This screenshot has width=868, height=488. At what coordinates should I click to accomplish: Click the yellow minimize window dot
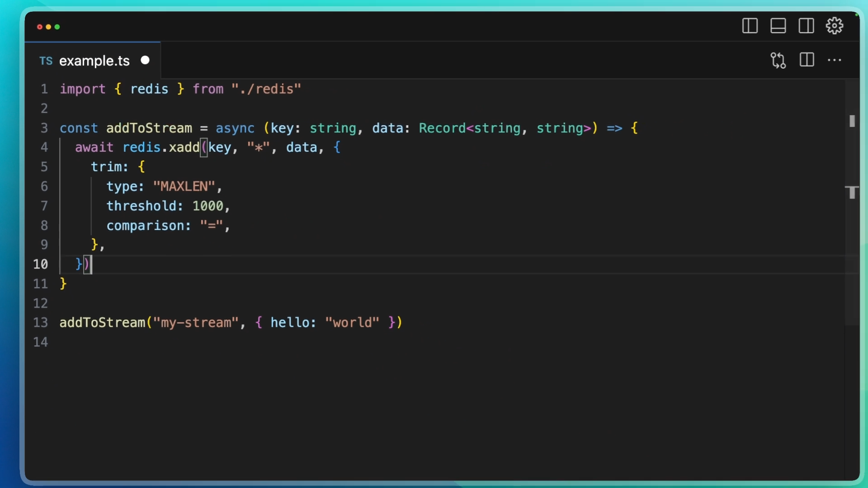[x=48, y=27]
